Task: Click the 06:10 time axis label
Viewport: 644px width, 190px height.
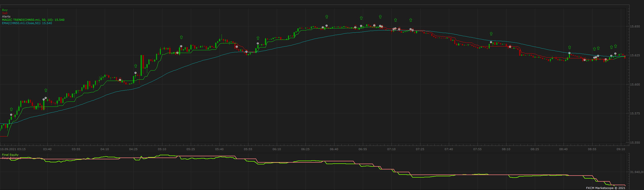Action: tap(277, 149)
